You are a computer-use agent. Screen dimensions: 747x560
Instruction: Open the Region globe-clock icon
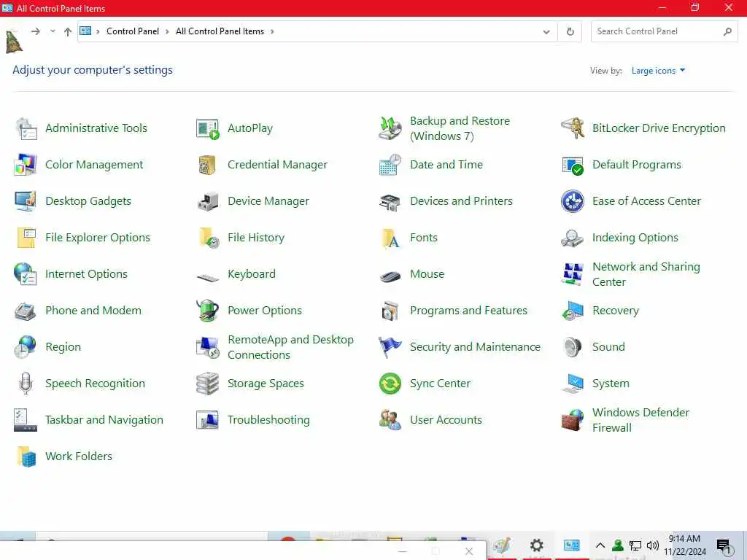26,347
